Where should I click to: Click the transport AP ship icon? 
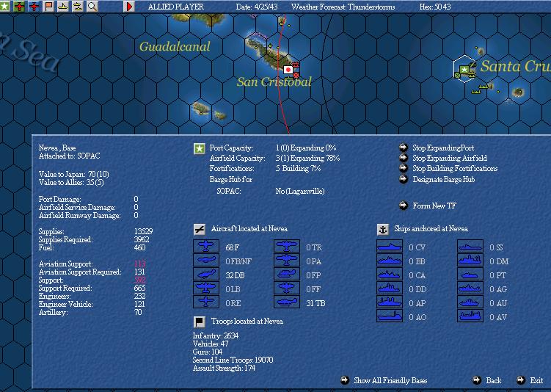390,302
